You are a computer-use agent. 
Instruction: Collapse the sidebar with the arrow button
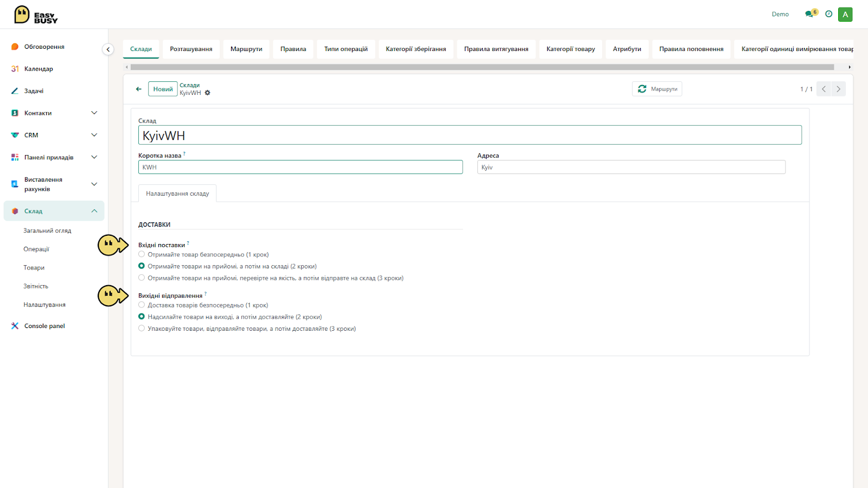click(108, 49)
